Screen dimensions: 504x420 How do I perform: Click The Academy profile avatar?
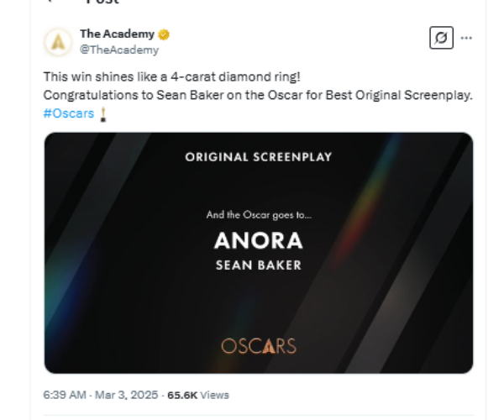point(58,41)
